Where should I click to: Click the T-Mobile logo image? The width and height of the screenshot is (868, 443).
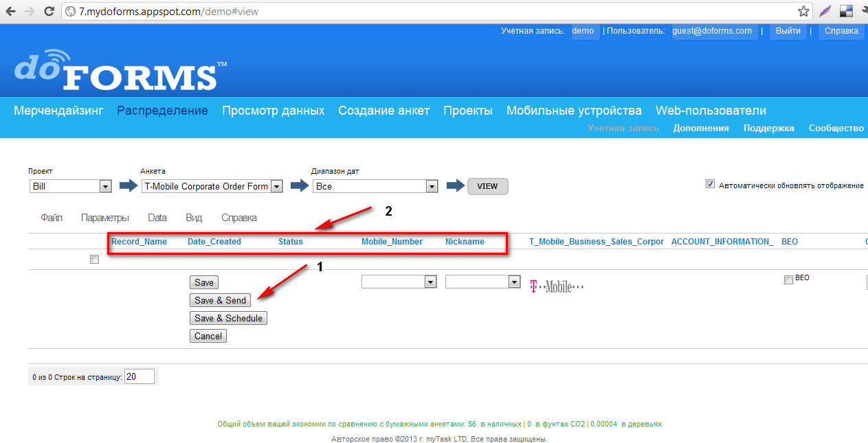click(x=556, y=286)
